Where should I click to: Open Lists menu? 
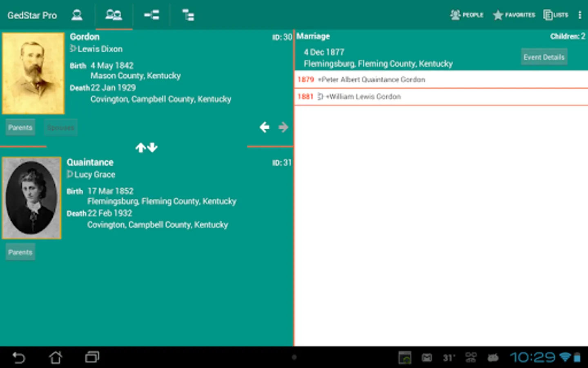[x=556, y=15]
